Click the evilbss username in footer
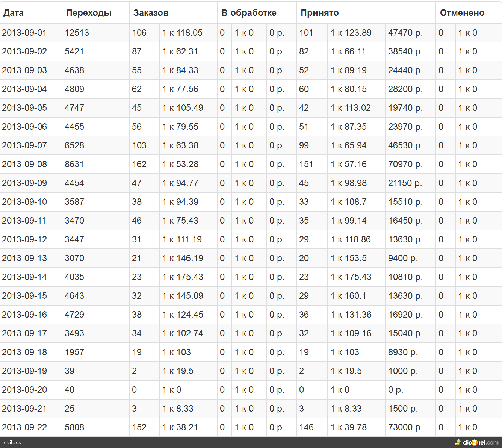502x448 pixels. 12,442
